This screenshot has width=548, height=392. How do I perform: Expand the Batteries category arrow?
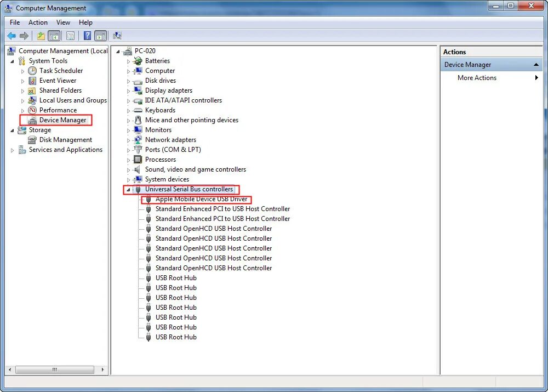coord(128,61)
